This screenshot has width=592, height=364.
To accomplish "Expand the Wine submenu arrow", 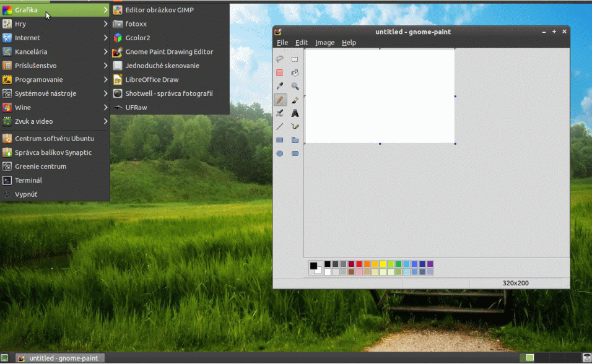I will (x=105, y=108).
